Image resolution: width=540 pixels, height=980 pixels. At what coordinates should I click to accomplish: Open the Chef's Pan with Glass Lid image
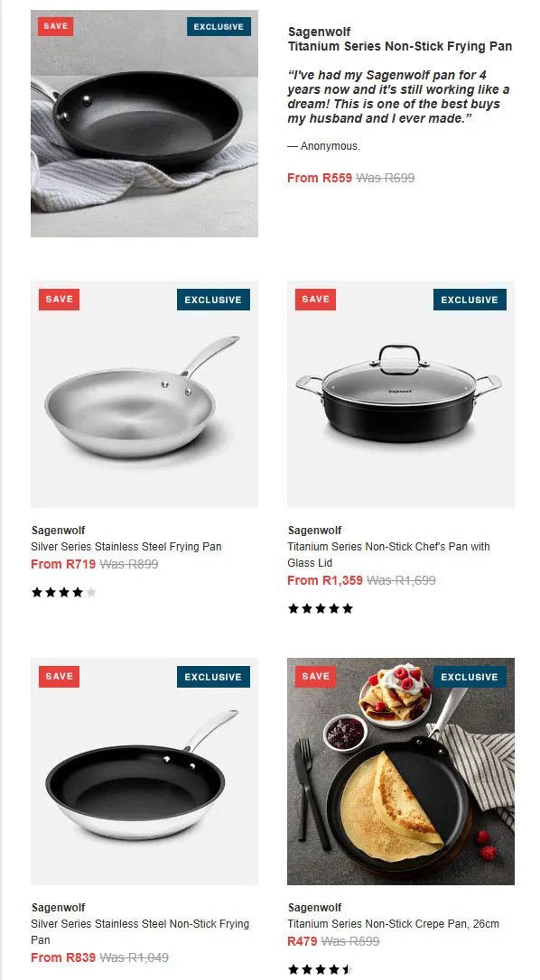(x=401, y=394)
